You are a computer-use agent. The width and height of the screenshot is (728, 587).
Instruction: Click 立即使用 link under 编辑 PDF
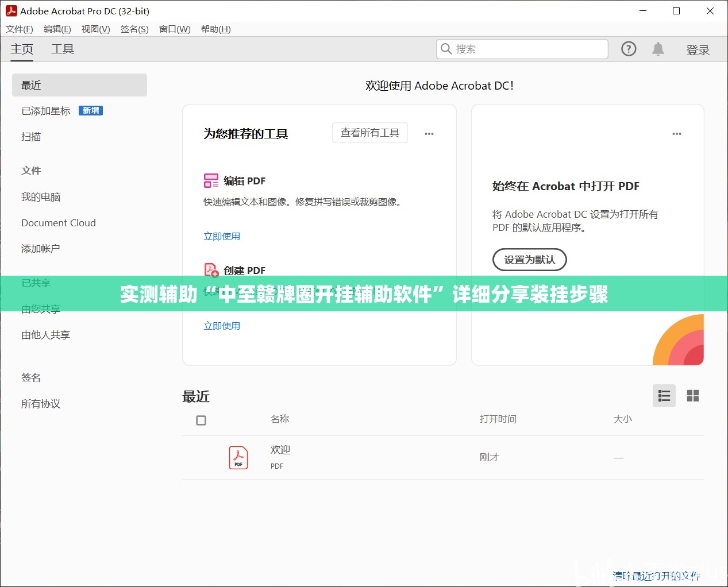pyautogui.click(x=222, y=236)
